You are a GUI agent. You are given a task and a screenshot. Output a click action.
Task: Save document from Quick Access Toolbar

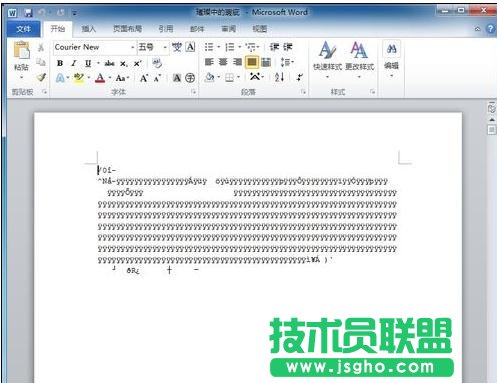pyautogui.click(x=28, y=13)
